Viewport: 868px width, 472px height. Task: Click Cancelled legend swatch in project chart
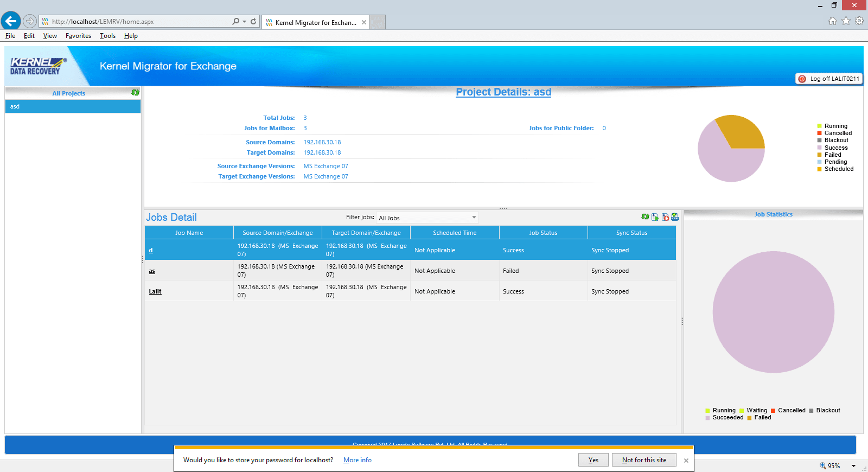coord(820,133)
